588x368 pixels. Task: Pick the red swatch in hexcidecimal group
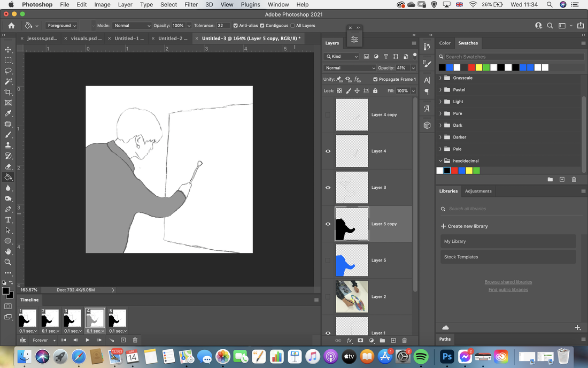[x=454, y=171]
